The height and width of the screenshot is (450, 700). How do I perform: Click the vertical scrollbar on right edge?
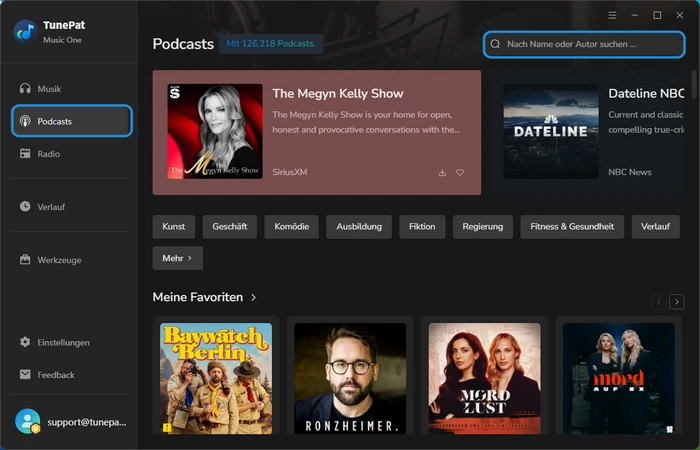pyautogui.click(x=694, y=85)
